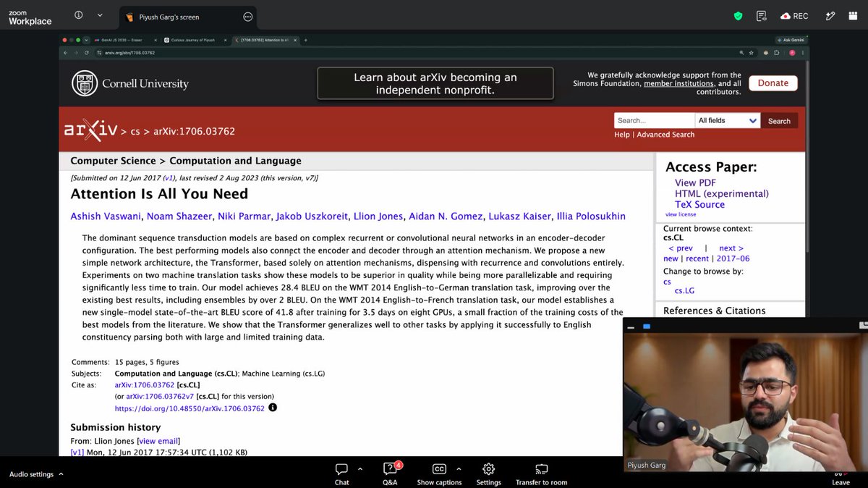Open the DOI link 10.48550/arXiv.1706.03762
The image size is (868, 488).
(x=190, y=408)
